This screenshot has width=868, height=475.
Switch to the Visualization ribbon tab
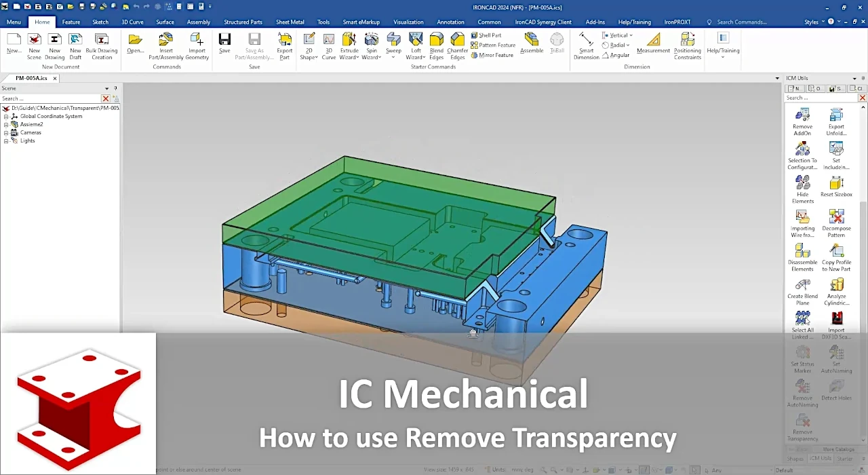pyautogui.click(x=408, y=22)
